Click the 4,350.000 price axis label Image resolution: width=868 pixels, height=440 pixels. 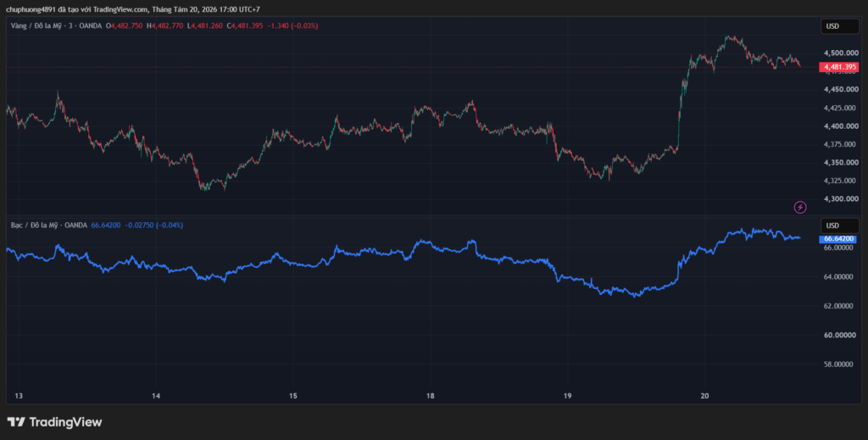[841, 163]
